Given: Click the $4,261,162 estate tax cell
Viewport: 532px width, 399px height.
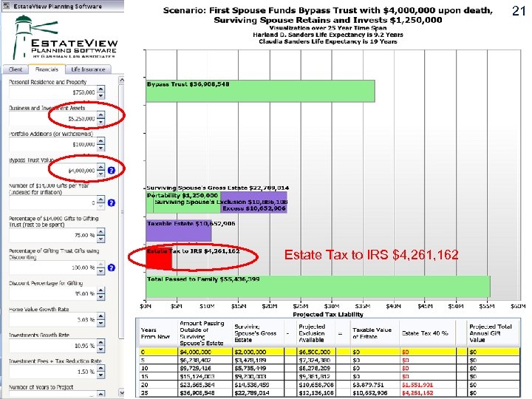Looking at the screenshot, I should coord(428,393).
